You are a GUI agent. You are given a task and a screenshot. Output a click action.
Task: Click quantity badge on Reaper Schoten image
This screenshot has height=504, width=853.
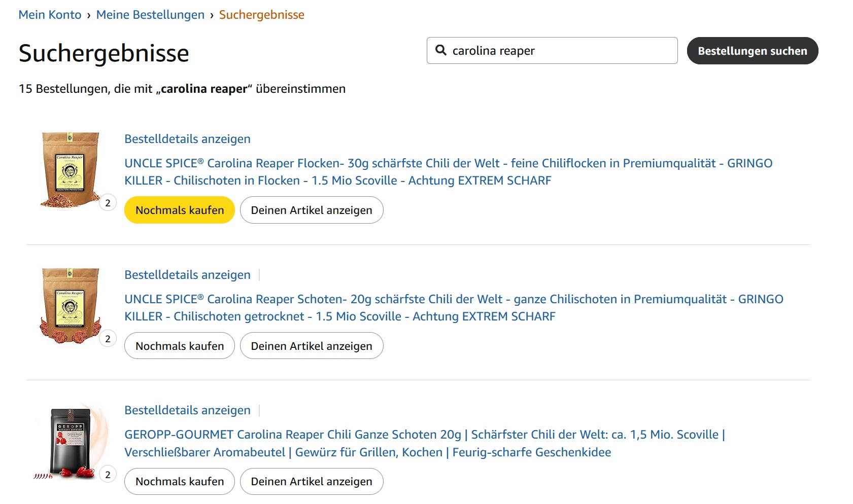108,339
